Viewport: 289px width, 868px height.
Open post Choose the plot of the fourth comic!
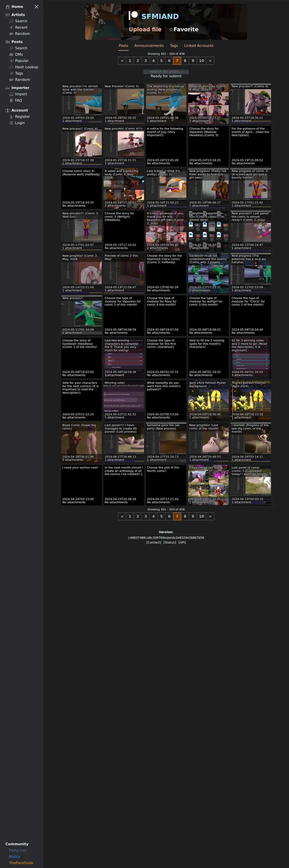(166, 485)
